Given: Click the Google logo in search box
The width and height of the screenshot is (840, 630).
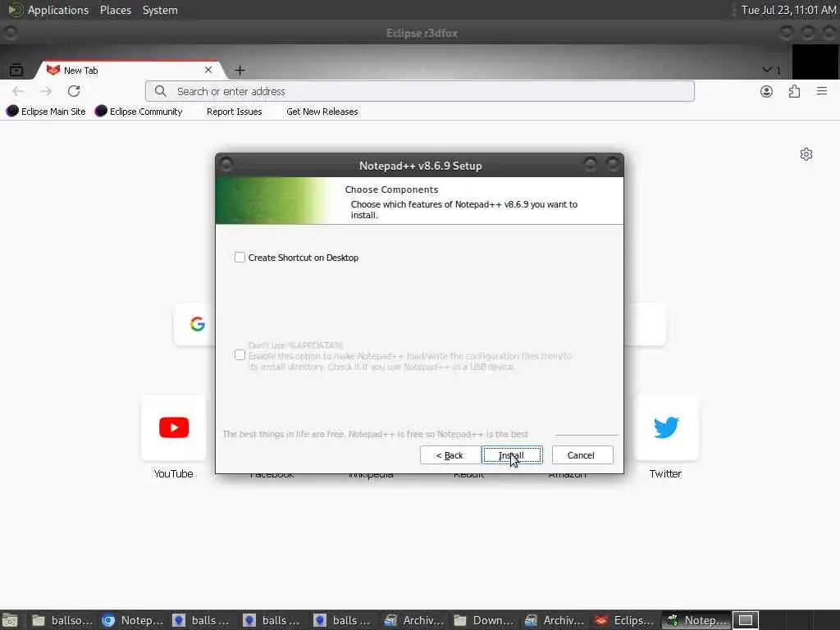Looking at the screenshot, I should [197, 324].
